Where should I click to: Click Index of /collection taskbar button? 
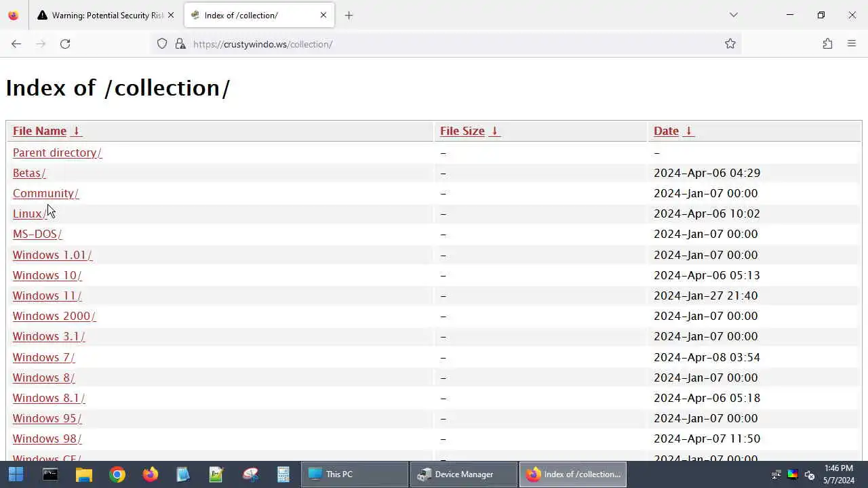(x=573, y=474)
